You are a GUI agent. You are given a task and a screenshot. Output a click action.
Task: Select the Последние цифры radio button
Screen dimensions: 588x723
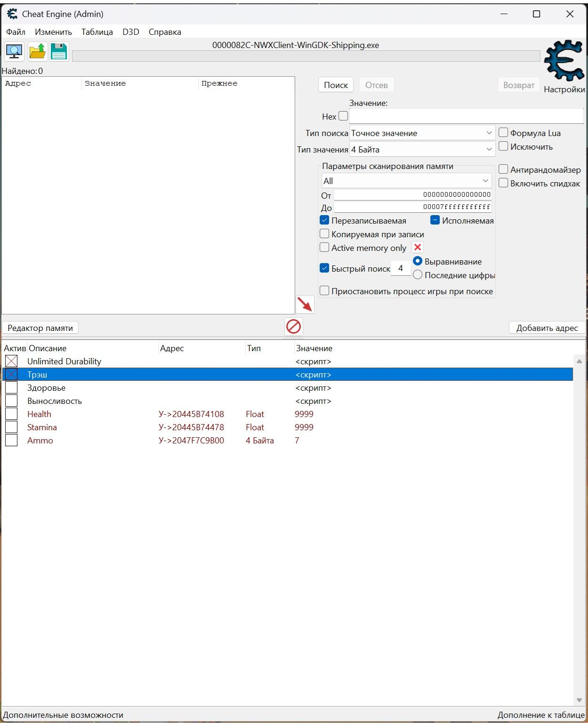[x=418, y=275]
